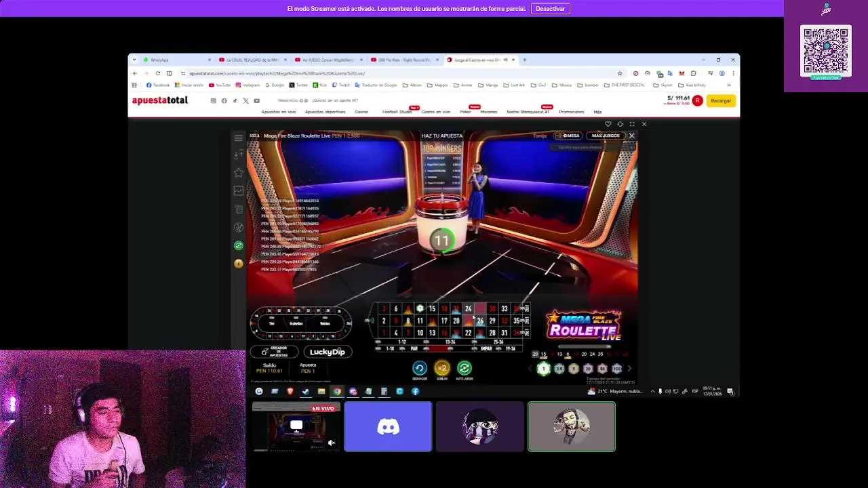Click the green auto-play icon in game sidebar
868x488 pixels.
tap(238, 245)
